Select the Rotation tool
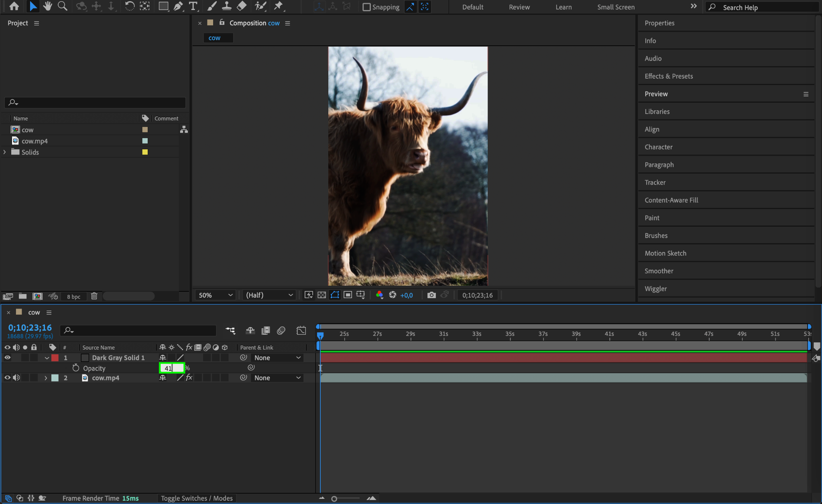 pos(129,6)
